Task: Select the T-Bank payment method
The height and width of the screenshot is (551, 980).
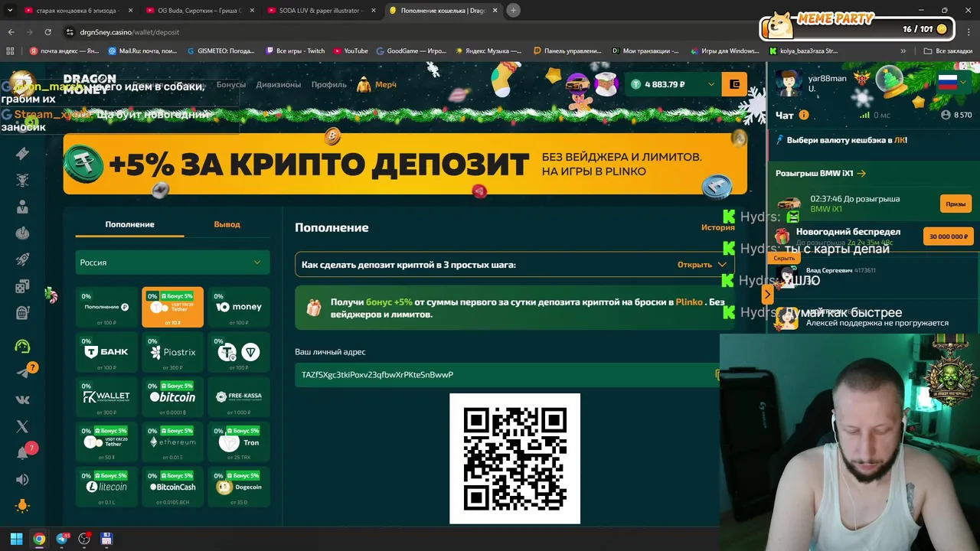Action: pyautogui.click(x=106, y=352)
